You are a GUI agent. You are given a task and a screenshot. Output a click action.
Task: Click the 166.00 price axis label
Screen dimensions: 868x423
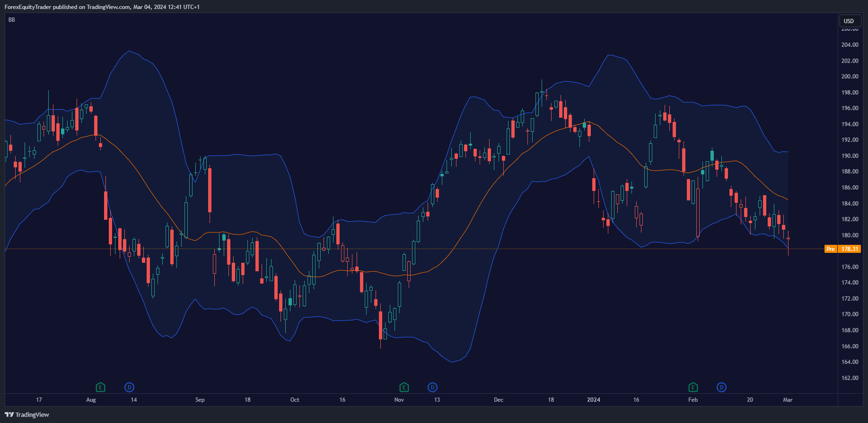point(850,346)
